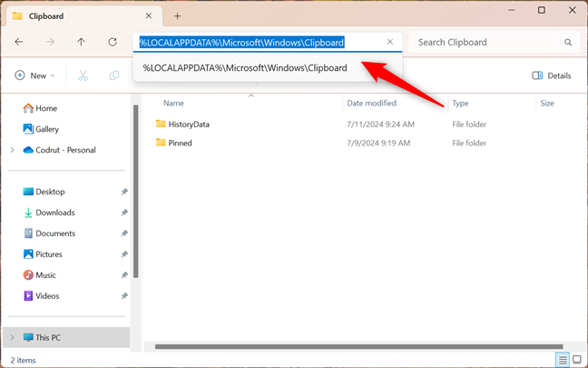
Task: Sort by the Size column
Action: click(x=547, y=104)
